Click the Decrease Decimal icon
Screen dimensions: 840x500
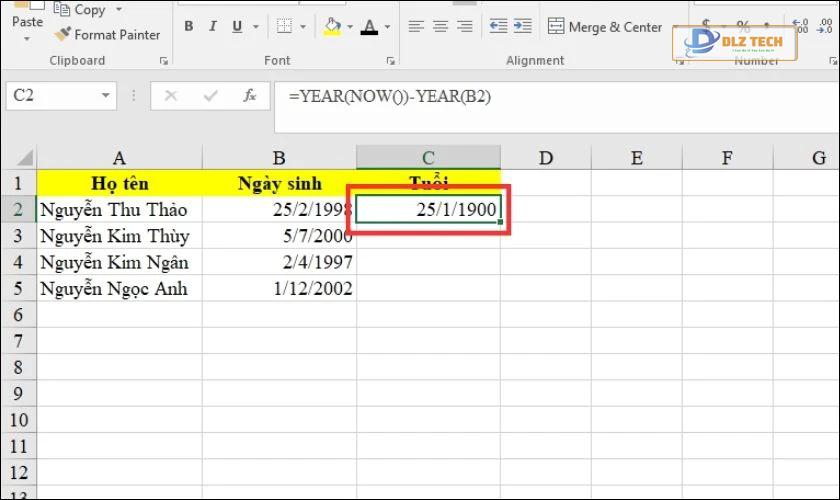(x=824, y=26)
